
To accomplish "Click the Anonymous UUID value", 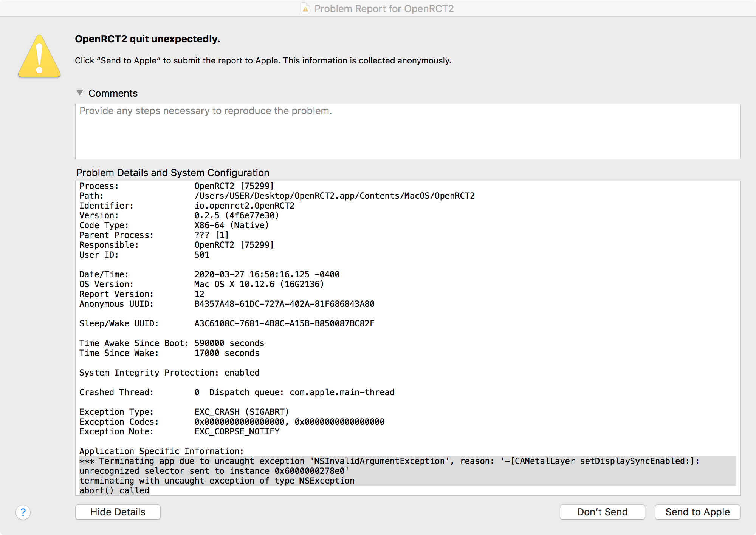I will [284, 304].
